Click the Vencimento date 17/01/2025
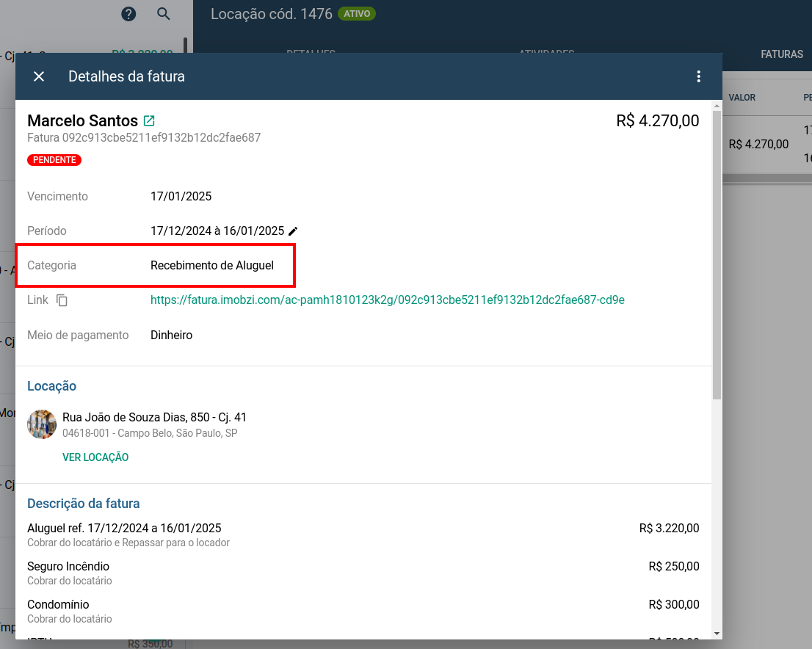 181,196
